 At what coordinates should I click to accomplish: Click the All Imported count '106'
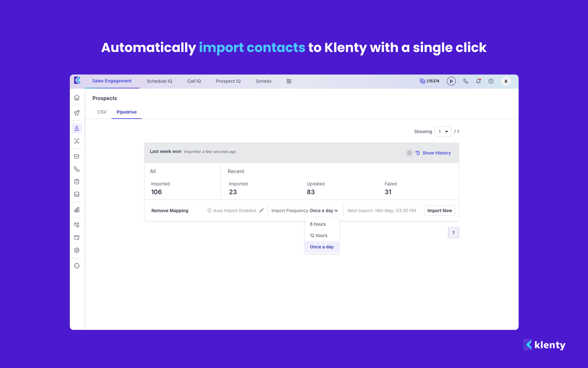pos(156,192)
